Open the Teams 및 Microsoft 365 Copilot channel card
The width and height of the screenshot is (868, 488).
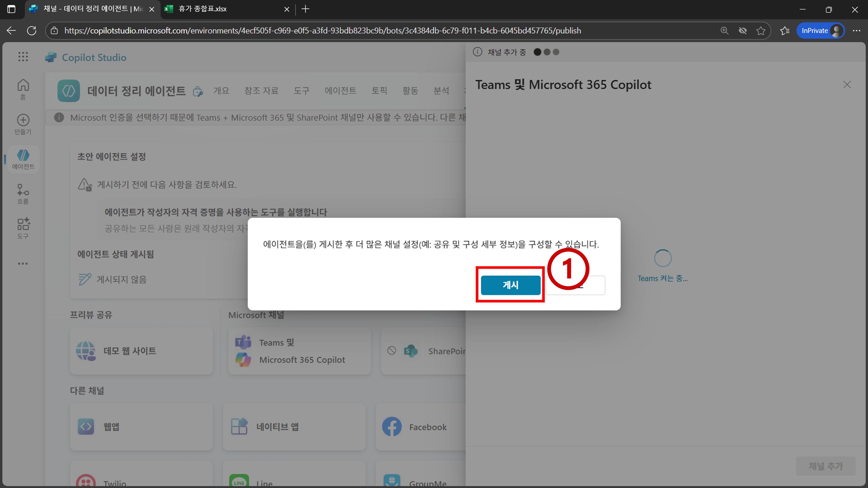pyautogui.click(x=299, y=351)
